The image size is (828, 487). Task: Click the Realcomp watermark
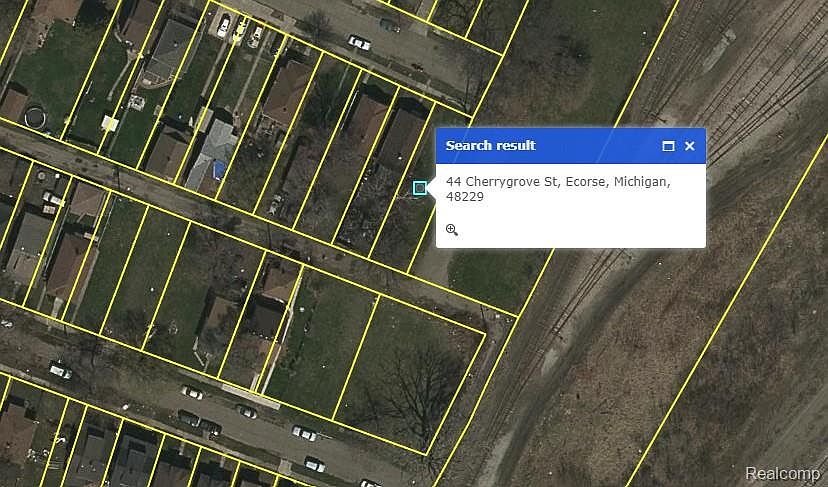782,473
